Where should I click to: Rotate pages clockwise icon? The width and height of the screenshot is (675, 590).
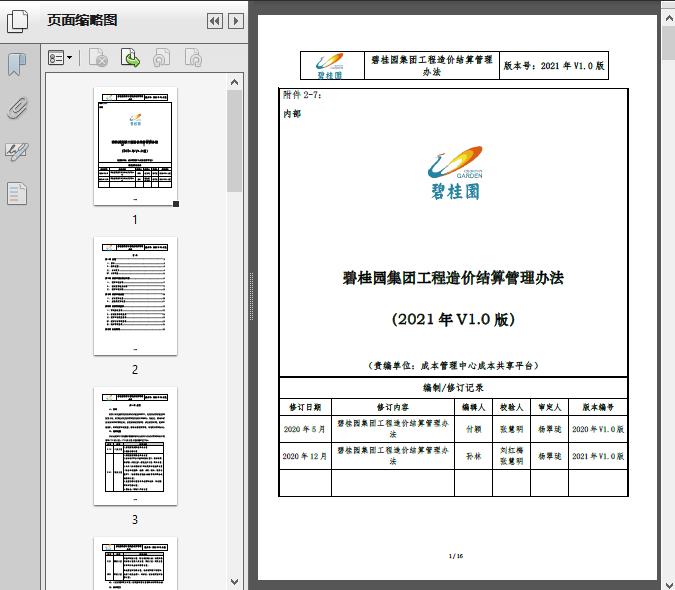click(x=193, y=58)
